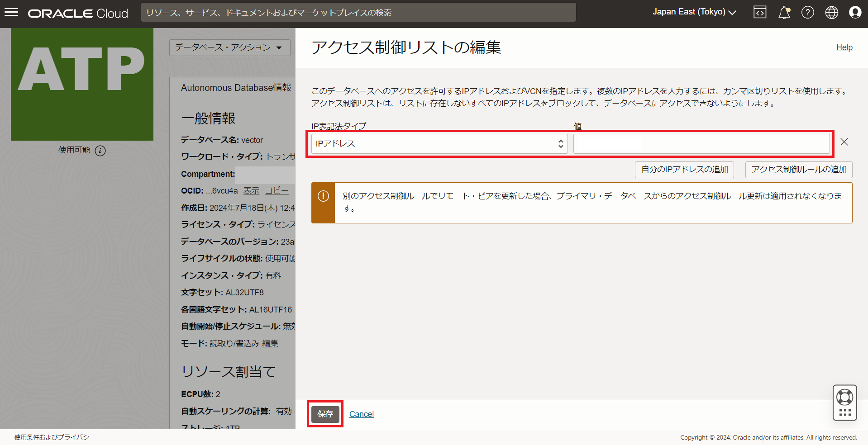Open the Japan East (Tokyo) region selector

coord(694,12)
